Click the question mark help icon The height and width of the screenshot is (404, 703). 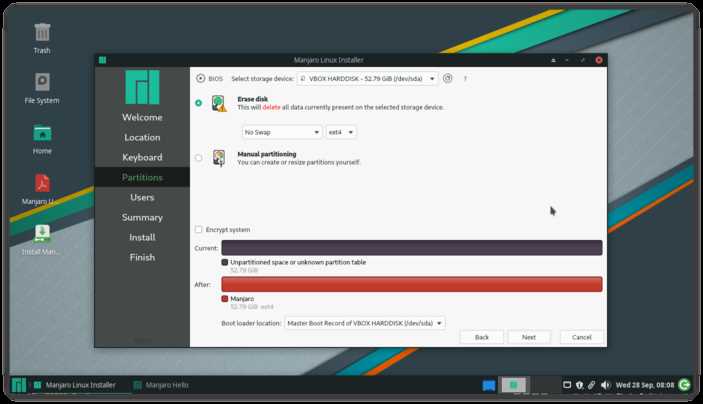465,78
